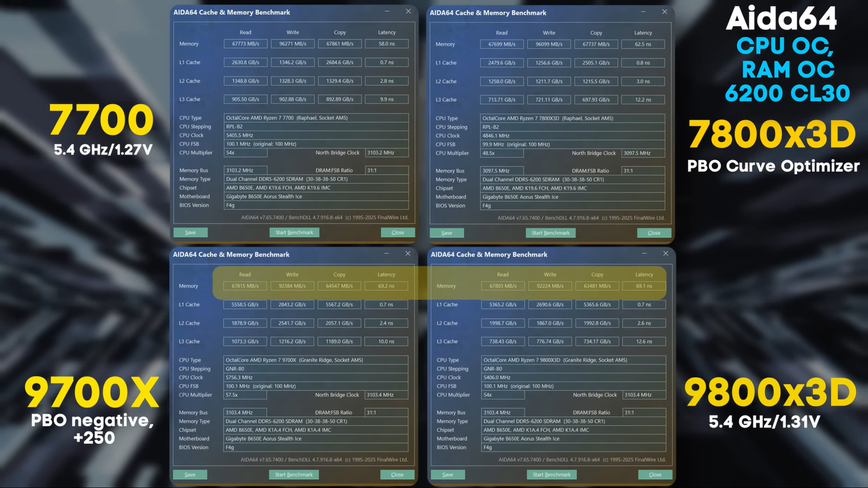
Task: Save results from the 7800X3D benchmark window
Action: 446,233
